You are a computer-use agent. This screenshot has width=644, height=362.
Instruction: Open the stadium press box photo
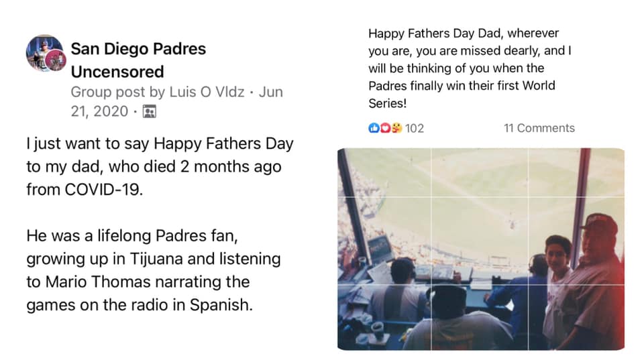pyautogui.click(x=480, y=249)
